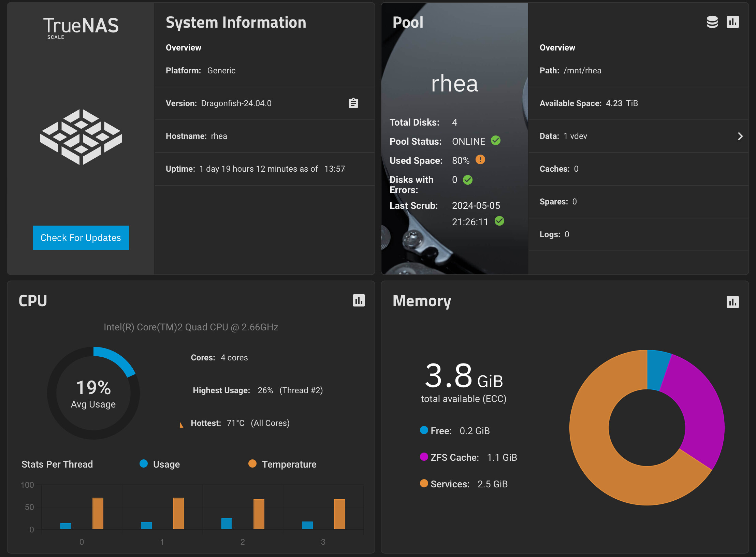This screenshot has width=756, height=557.
Task: Click the Last Scrub success checkmark
Action: 499,221
